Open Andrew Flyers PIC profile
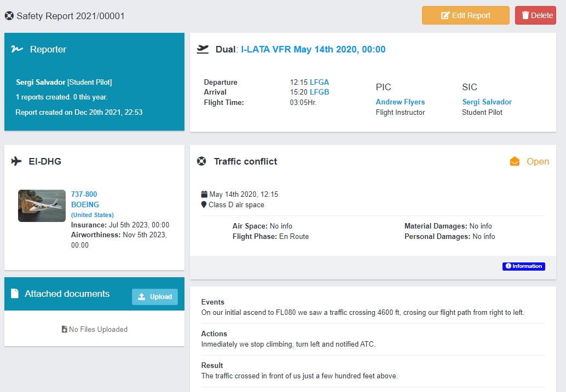 [x=400, y=102]
